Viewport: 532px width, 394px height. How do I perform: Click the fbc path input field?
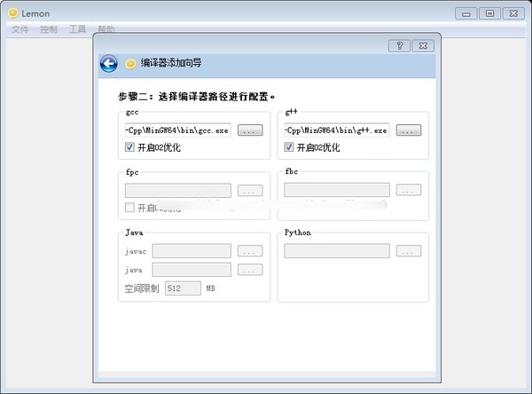tap(337, 190)
